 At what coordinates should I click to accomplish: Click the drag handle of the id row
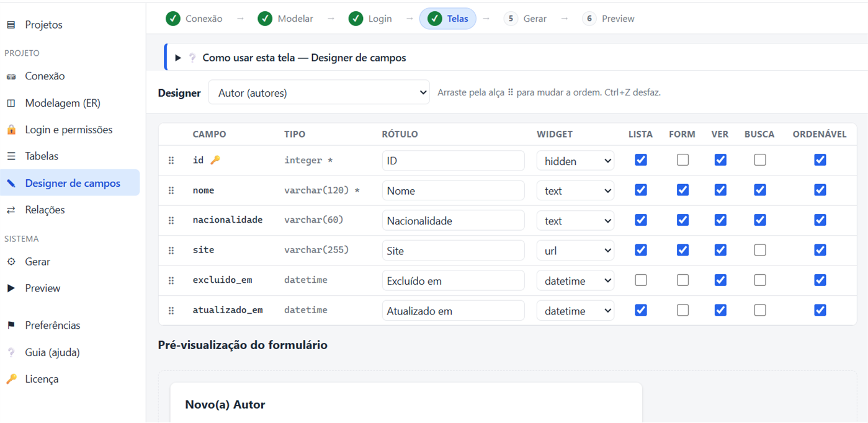coord(171,161)
